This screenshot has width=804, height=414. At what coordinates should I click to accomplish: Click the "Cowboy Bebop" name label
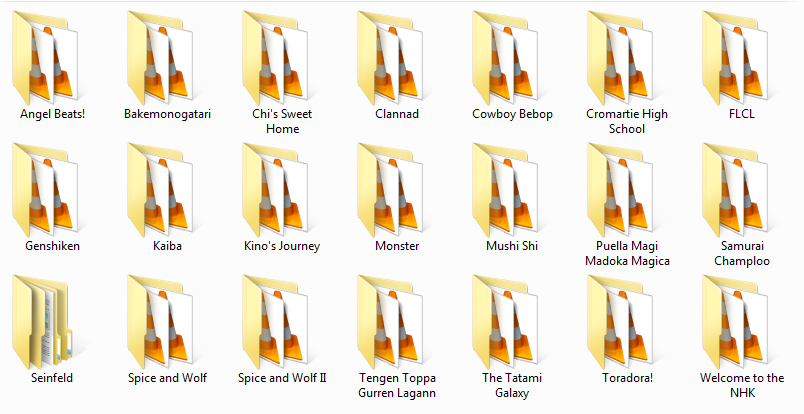512,114
